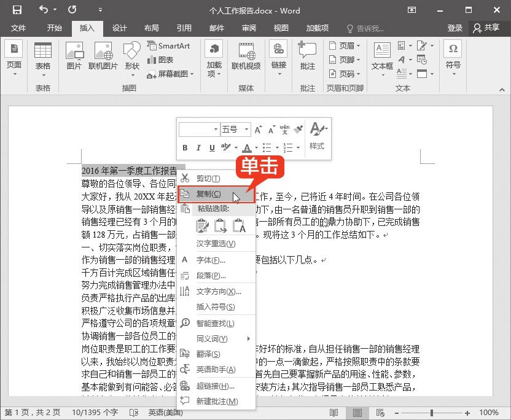Expand the 同义词 submenu arrow
This screenshot has height=420, width=511.
pos(249,339)
